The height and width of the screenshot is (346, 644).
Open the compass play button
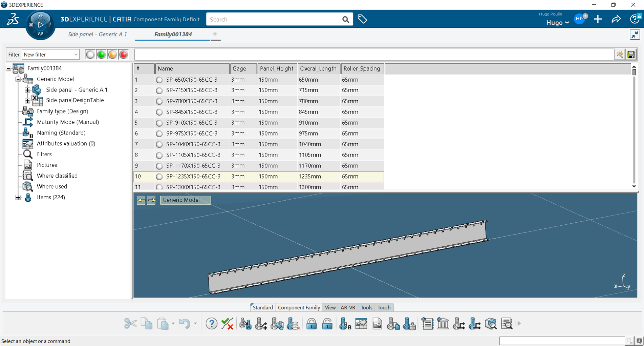[x=41, y=25]
